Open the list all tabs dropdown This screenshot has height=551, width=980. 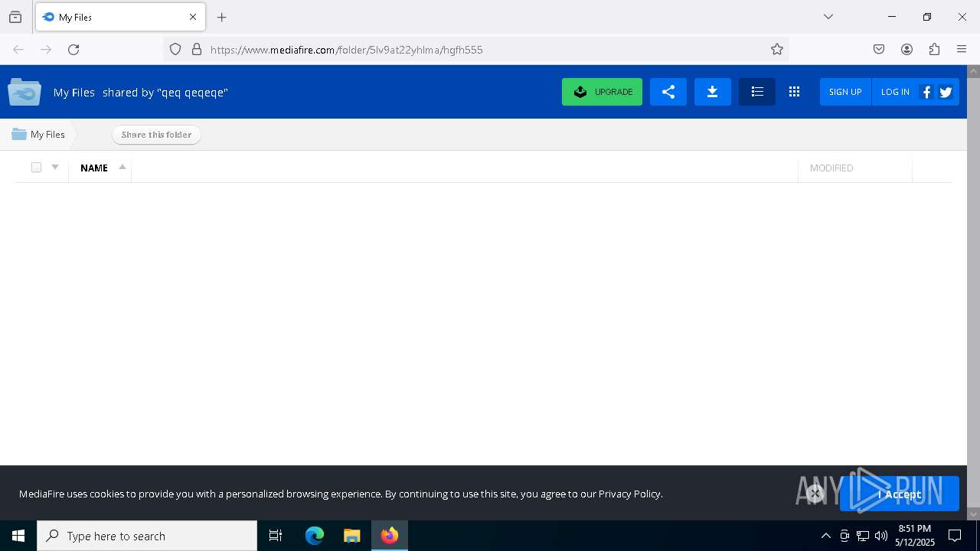pyautogui.click(x=828, y=17)
